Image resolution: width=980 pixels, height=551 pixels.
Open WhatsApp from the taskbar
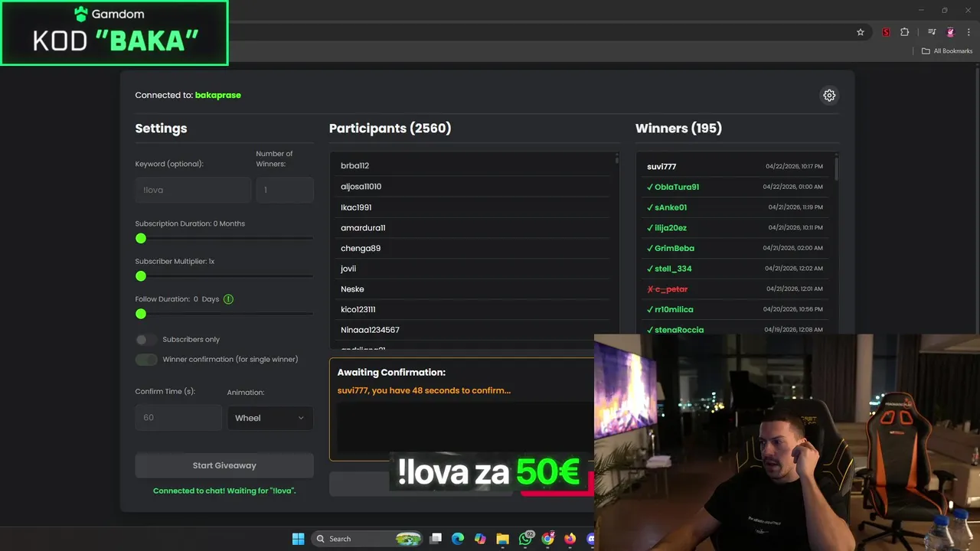click(x=525, y=539)
